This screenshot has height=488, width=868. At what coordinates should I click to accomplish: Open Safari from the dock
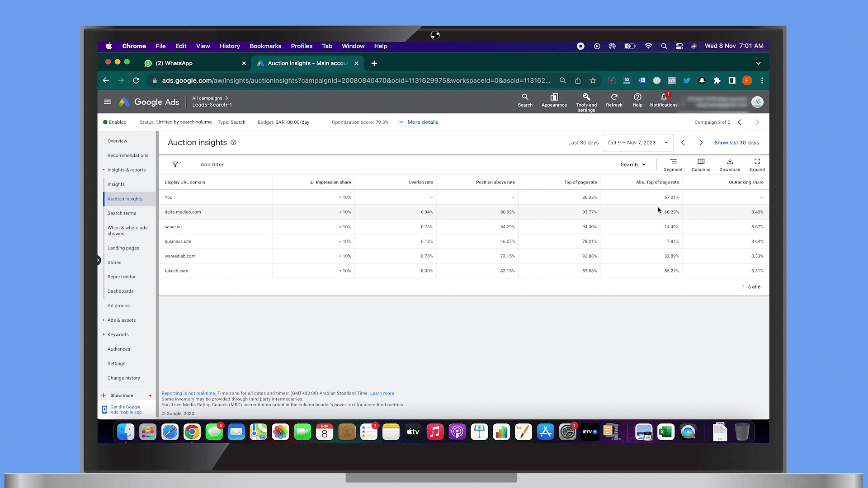pos(170,432)
